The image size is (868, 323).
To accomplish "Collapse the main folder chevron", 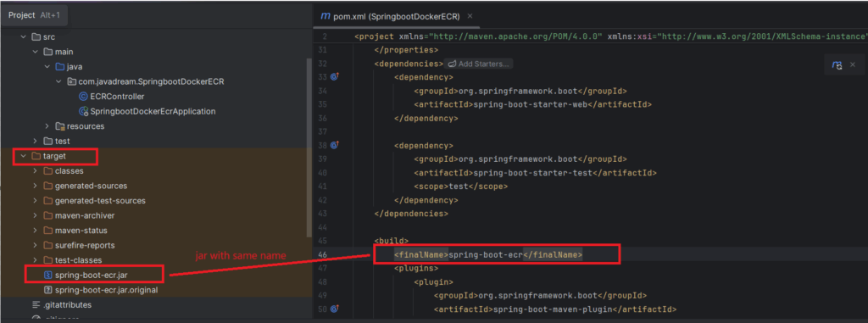I will [36, 52].
